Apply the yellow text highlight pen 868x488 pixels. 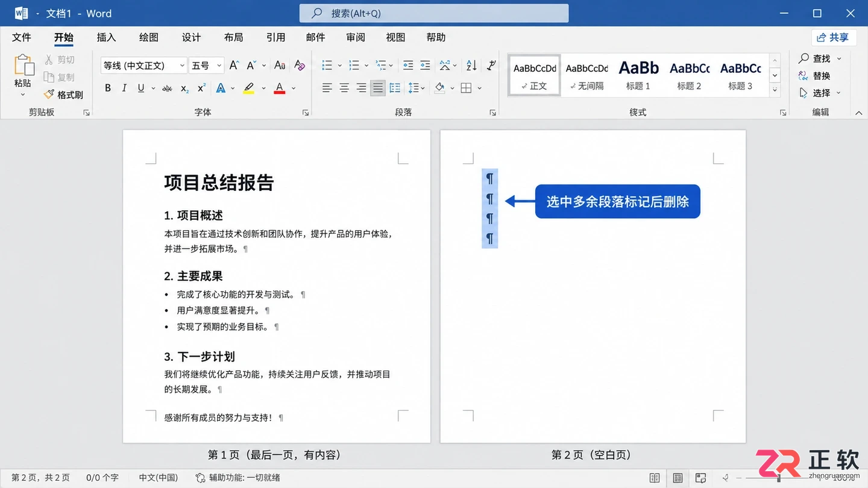pyautogui.click(x=249, y=89)
